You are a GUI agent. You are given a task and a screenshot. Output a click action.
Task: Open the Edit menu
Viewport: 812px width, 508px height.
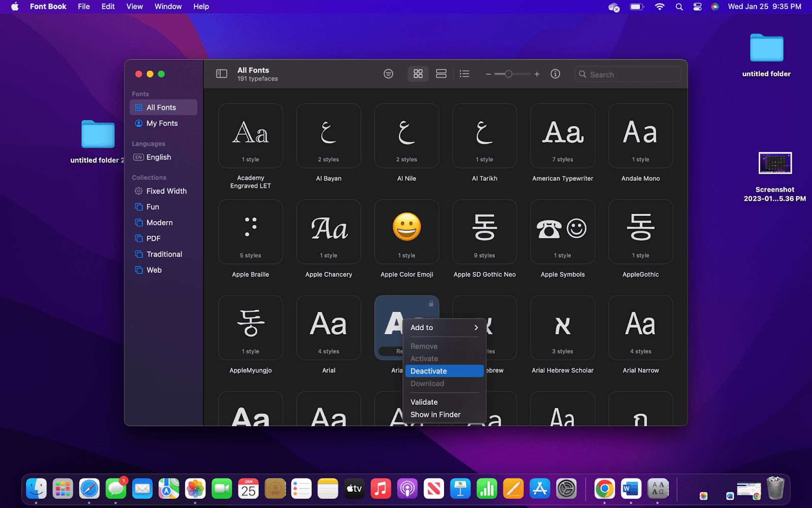[x=108, y=7]
